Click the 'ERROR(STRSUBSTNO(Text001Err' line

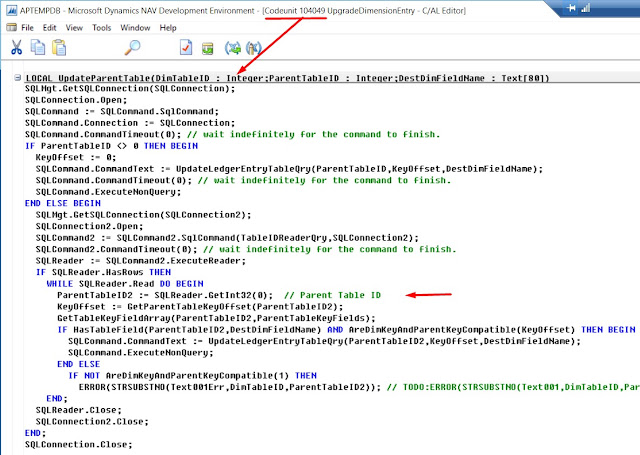coord(230,387)
